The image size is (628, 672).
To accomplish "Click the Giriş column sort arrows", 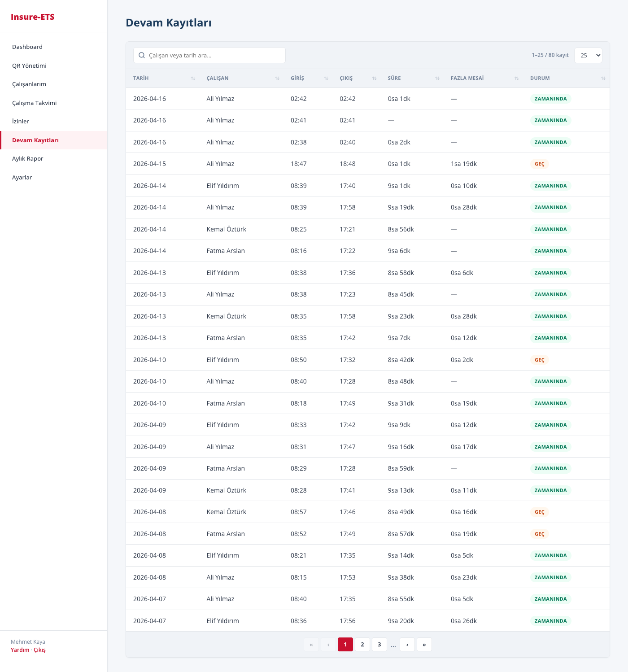I will point(326,79).
